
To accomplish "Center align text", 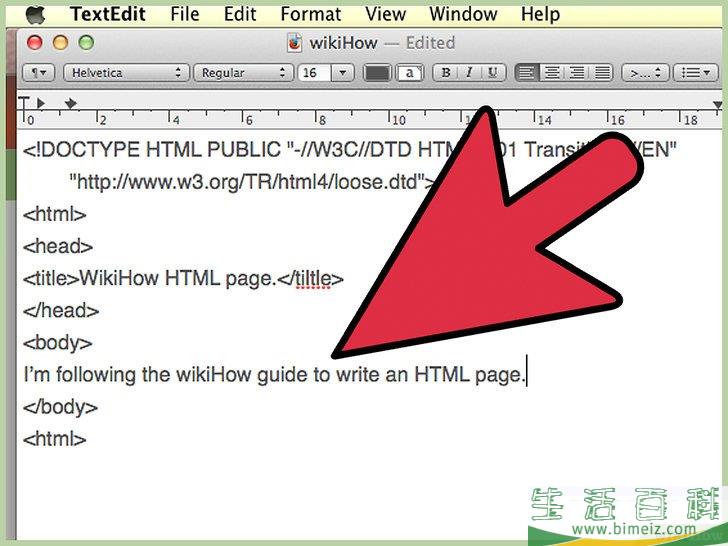I will [552, 73].
